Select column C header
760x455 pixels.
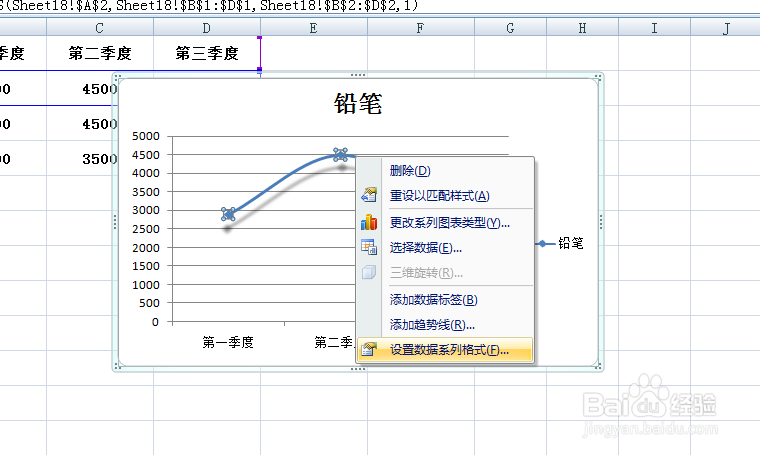[x=100, y=28]
